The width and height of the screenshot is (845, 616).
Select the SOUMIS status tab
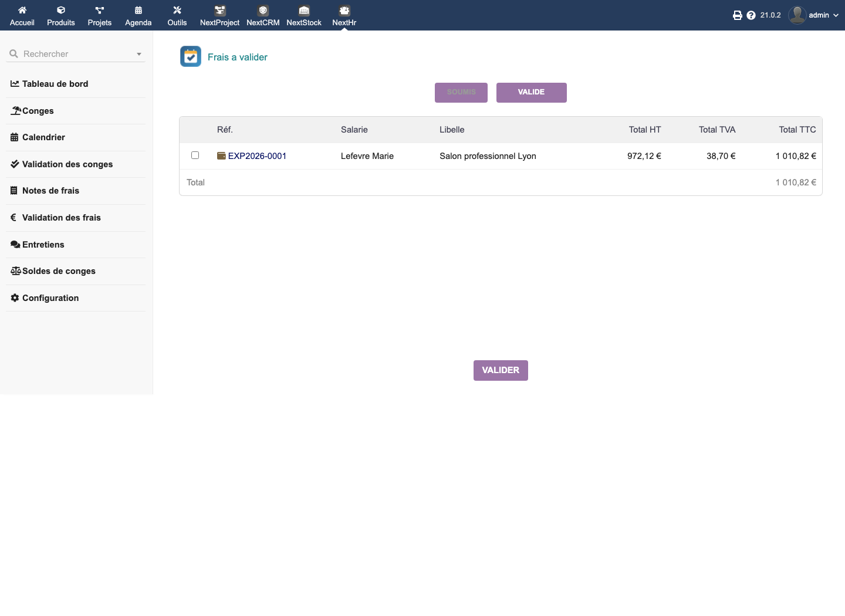tap(461, 93)
